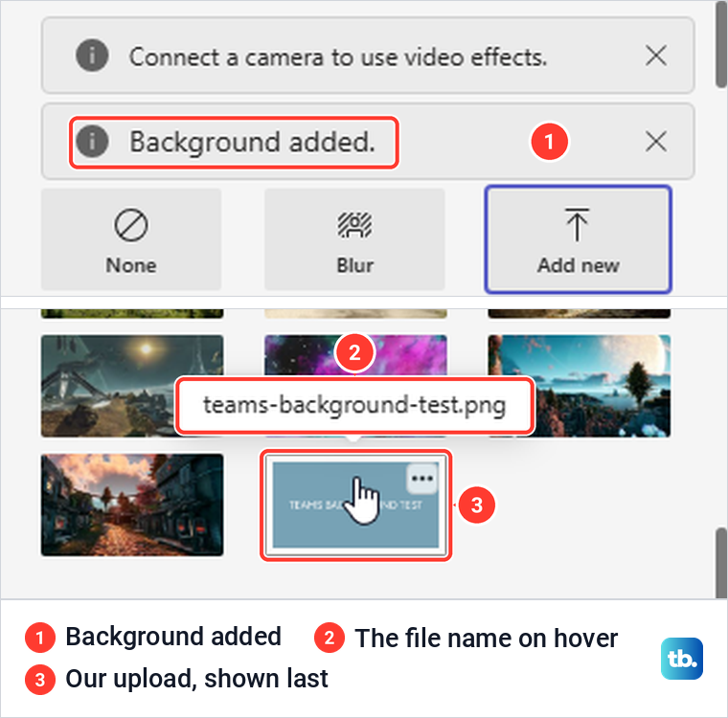Click the Add new background button
728x718 pixels.
(578, 239)
